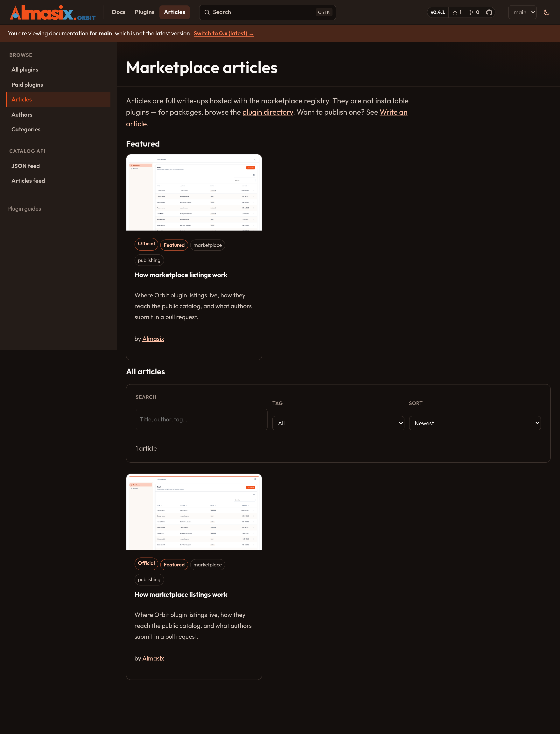This screenshot has height=734, width=560.
Task: Open the Featured section article thumbnail
Action: click(194, 193)
